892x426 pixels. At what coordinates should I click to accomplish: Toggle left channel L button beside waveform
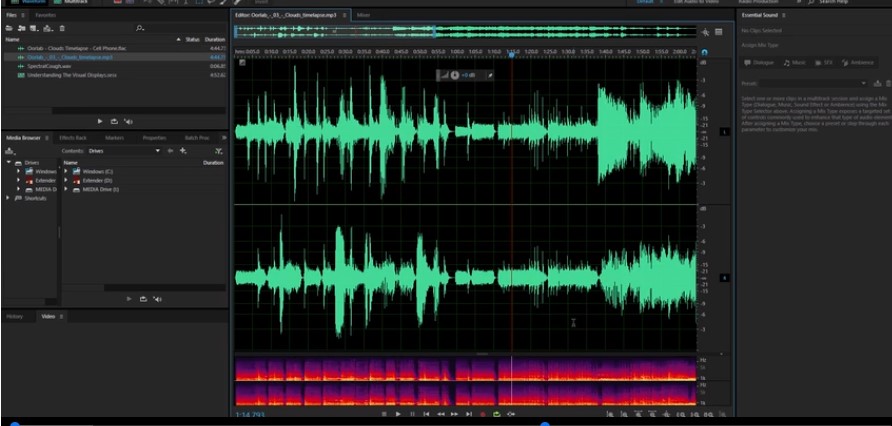click(x=725, y=132)
